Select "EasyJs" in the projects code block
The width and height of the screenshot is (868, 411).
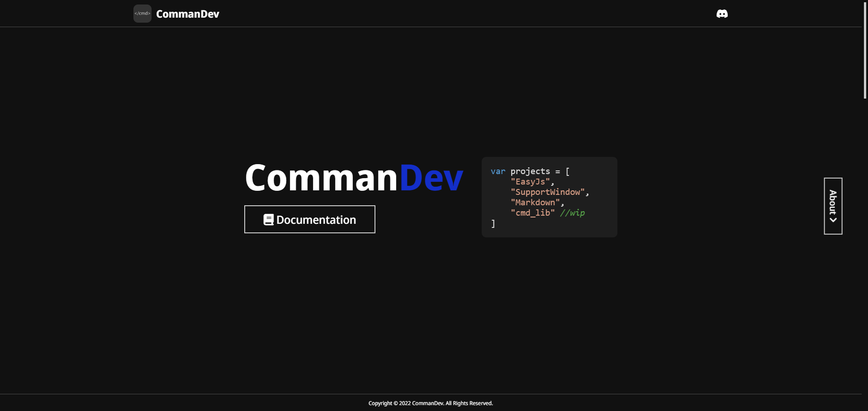pyautogui.click(x=530, y=182)
